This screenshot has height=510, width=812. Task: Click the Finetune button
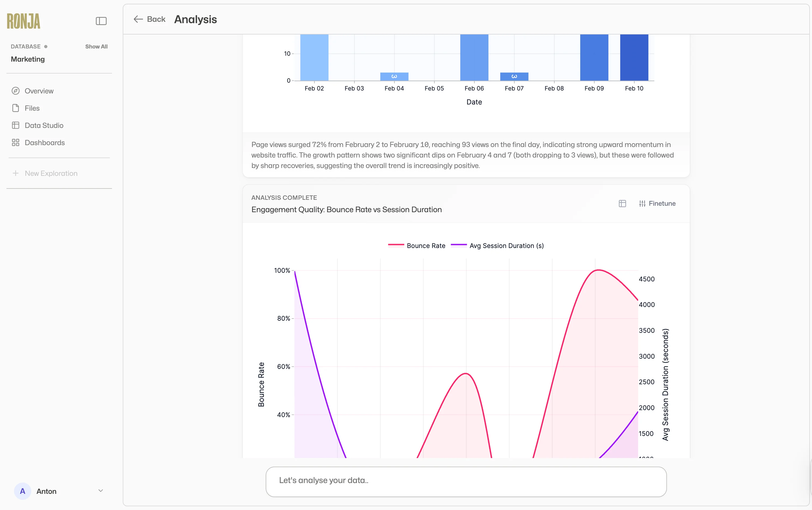[x=657, y=203]
